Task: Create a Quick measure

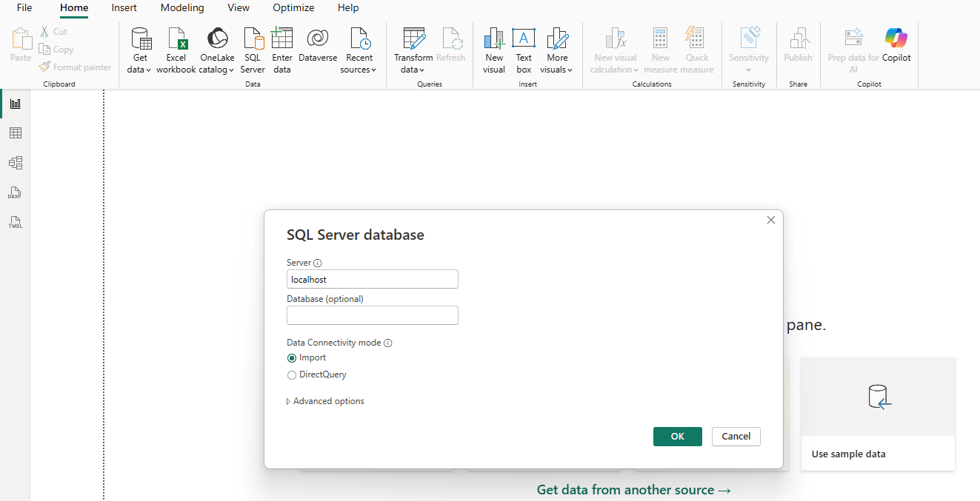Action: (x=697, y=50)
